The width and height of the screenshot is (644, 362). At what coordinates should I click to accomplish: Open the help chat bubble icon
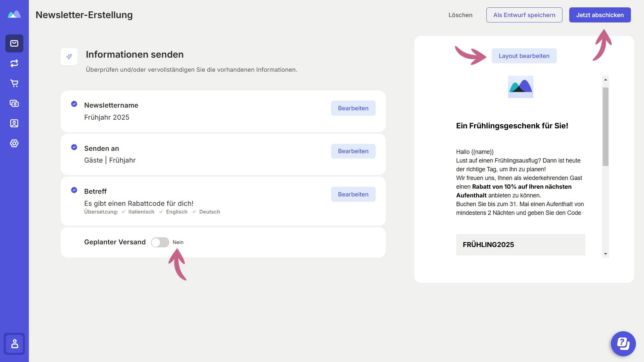pos(623,344)
